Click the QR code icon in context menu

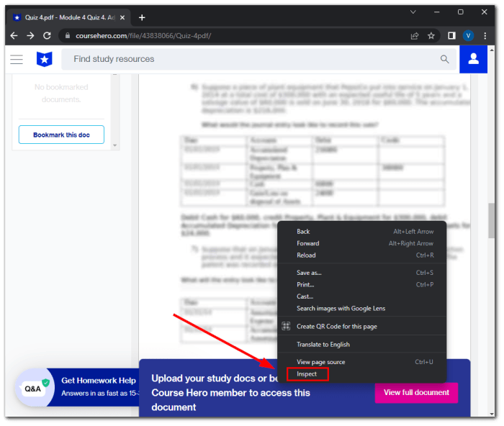[286, 326]
